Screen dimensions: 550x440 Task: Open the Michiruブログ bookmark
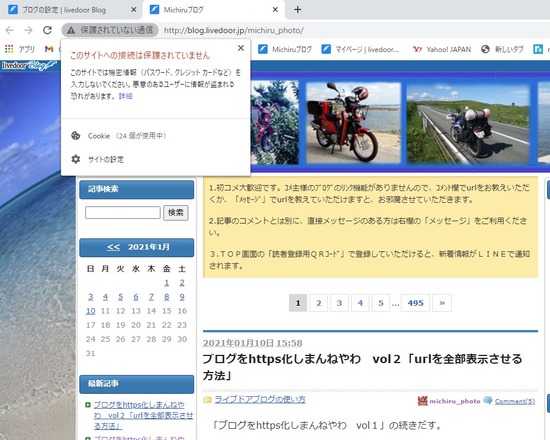[285, 49]
